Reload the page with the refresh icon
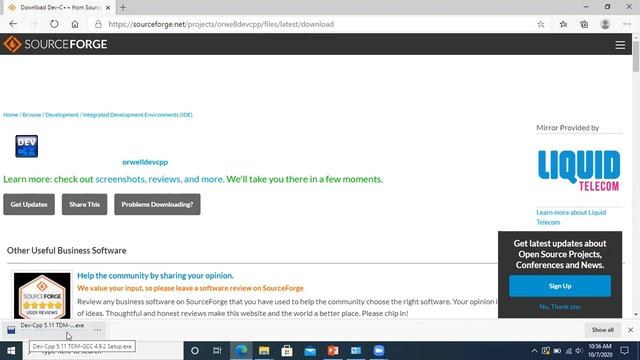This screenshot has width=640, height=360. pos(54,24)
